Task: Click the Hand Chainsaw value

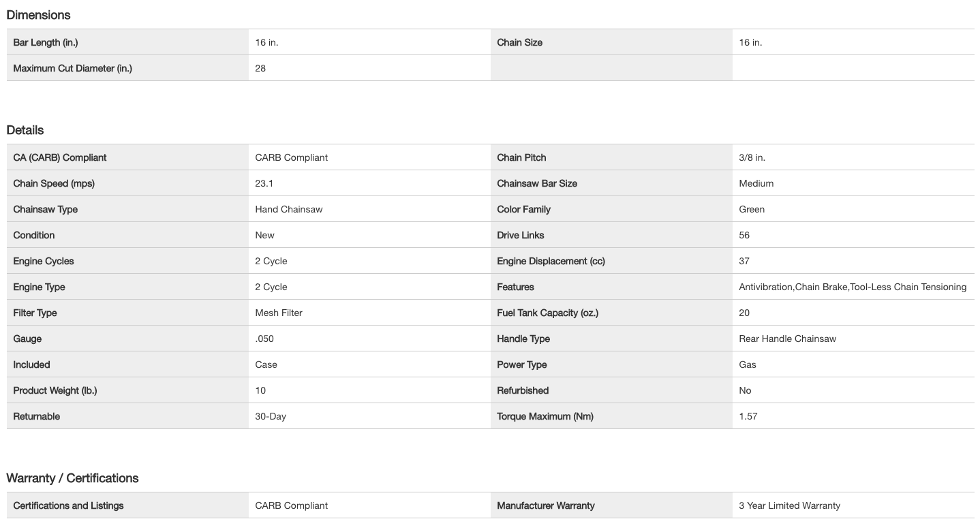Action: (x=289, y=209)
